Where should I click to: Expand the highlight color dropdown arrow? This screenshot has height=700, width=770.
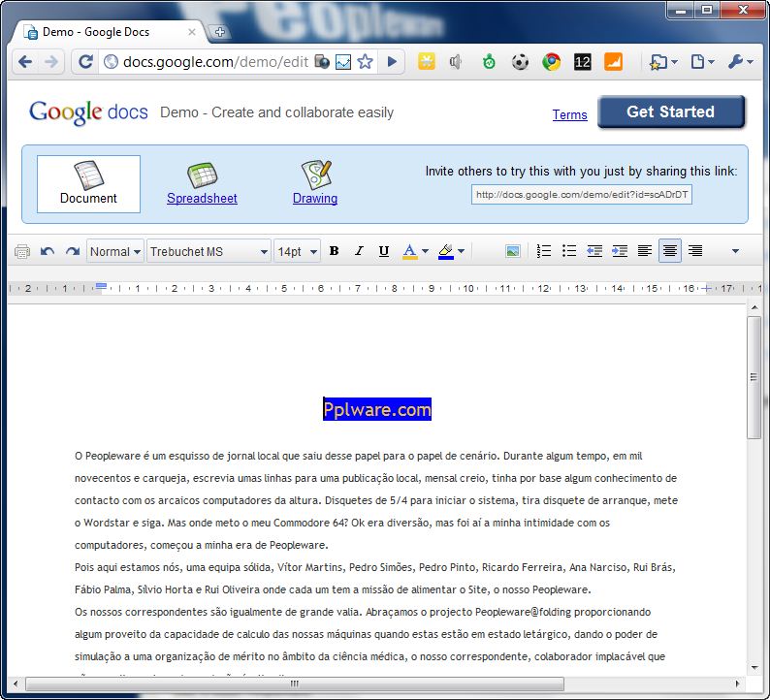(x=461, y=251)
